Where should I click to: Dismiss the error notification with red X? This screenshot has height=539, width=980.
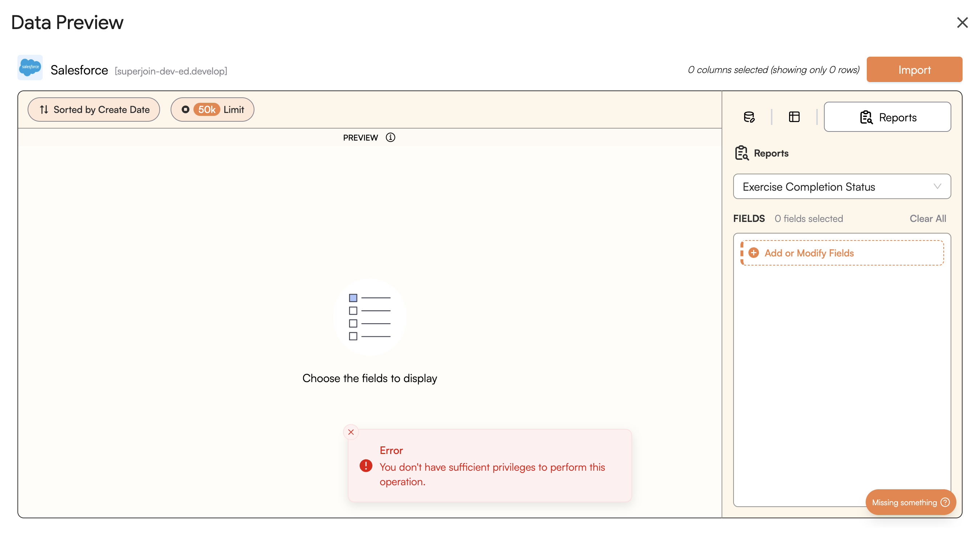tap(350, 431)
